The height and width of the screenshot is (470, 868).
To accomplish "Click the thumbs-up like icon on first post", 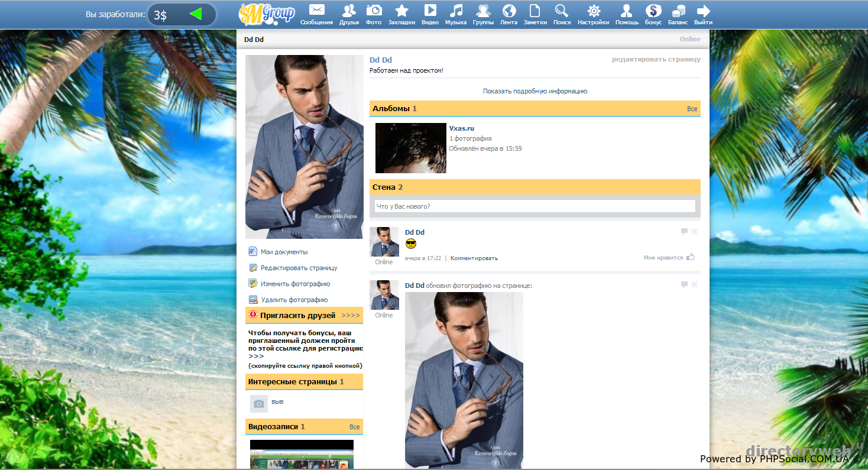I will tap(691, 257).
